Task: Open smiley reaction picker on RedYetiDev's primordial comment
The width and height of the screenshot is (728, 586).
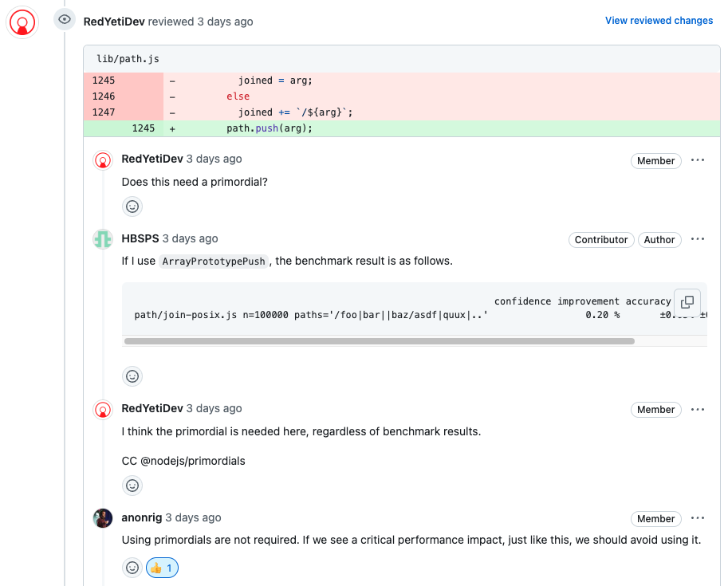Action: 132,485
